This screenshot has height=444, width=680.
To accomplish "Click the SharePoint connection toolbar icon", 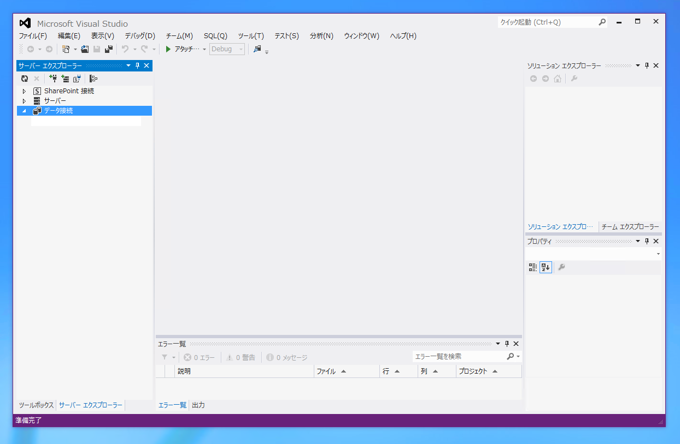I will coord(77,78).
